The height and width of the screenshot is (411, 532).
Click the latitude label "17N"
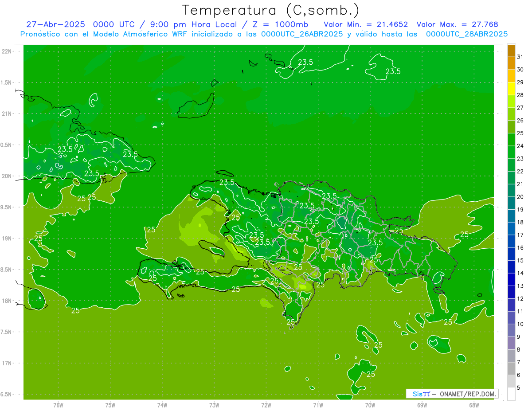tap(7, 363)
